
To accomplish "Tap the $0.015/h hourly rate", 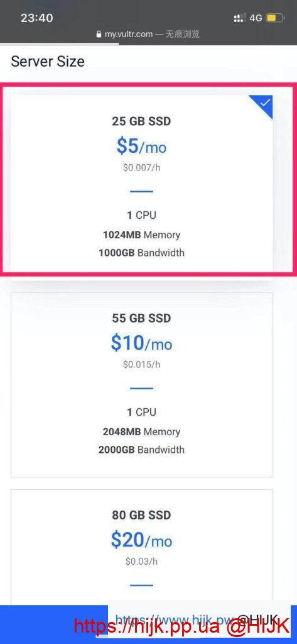I will tap(141, 364).
